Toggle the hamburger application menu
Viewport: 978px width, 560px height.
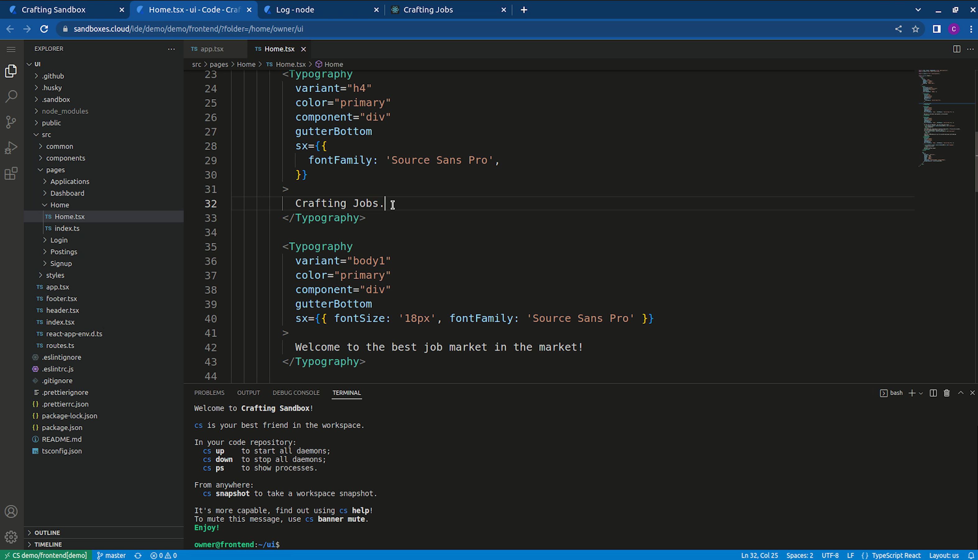(x=11, y=49)
